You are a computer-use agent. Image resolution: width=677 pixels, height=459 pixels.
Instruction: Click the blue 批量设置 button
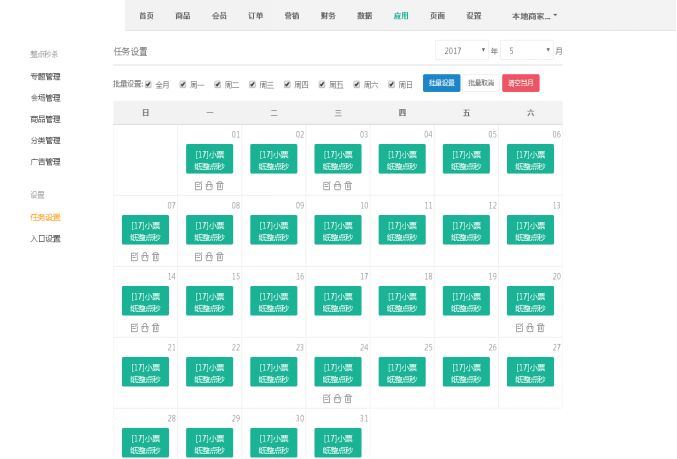click(x=441, y=84)
